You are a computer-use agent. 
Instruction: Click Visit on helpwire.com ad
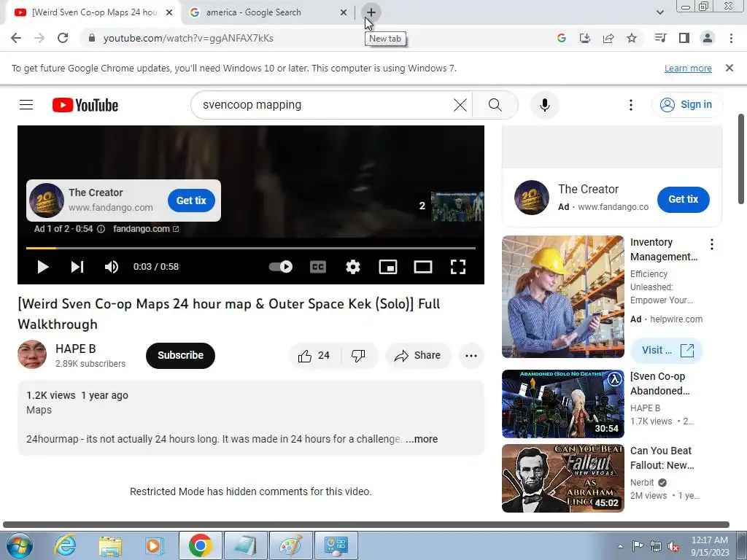point(667,351)
